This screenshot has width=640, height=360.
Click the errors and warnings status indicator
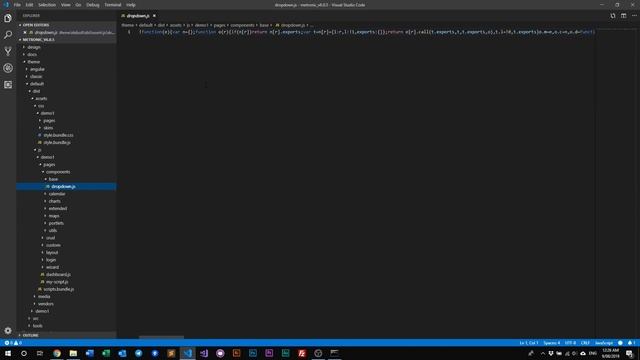point(13,343)
